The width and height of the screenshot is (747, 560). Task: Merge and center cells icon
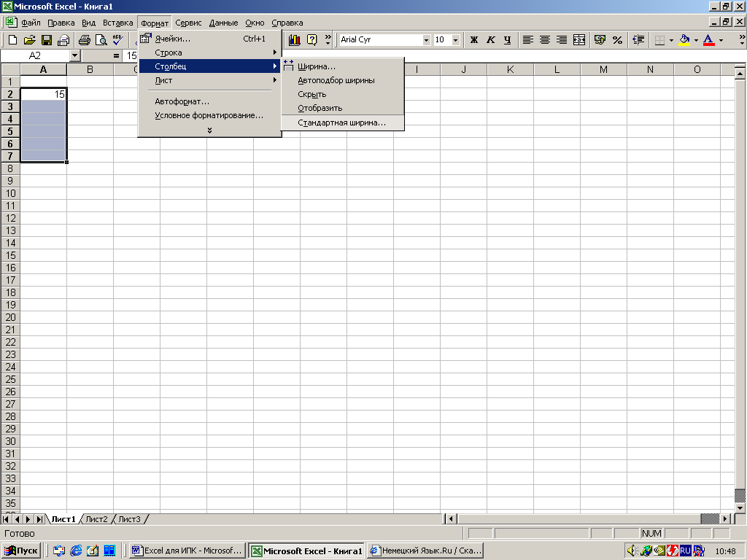click(x=578, y=40)
